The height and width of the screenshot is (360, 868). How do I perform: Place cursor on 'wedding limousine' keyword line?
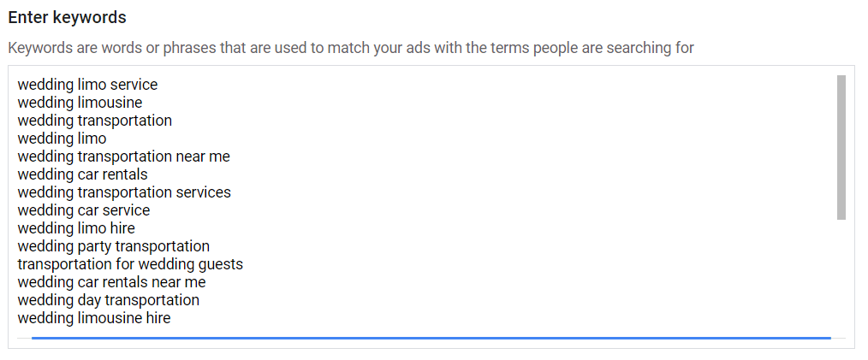(x=80, y=103)
